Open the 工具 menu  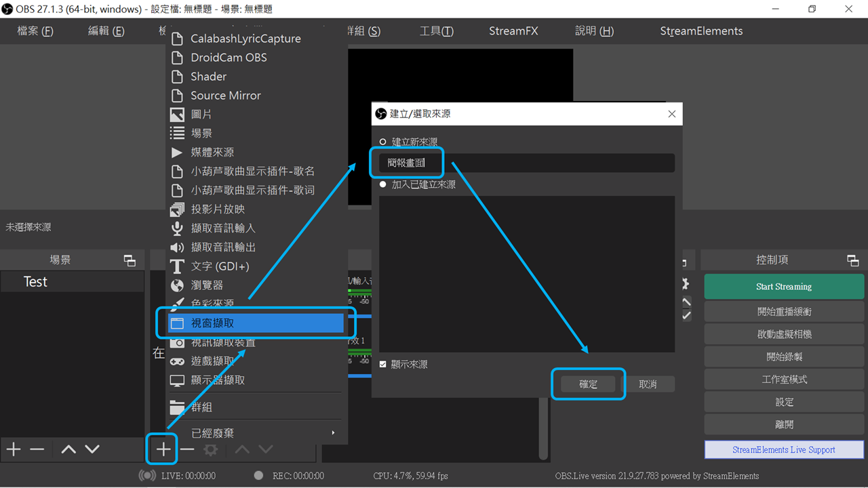(x=436, y=31)
